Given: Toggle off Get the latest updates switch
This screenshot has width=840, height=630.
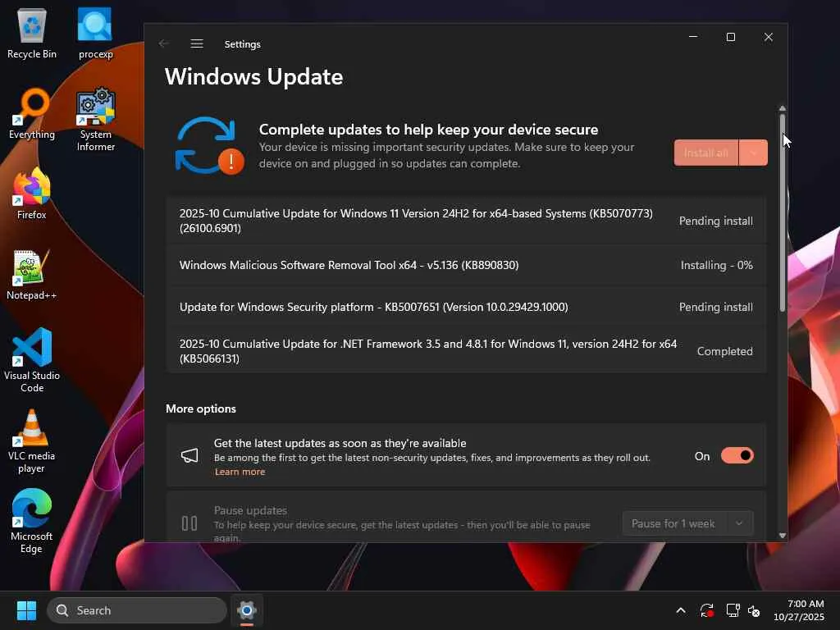Looking at the screenshot, I should (737, 456).
